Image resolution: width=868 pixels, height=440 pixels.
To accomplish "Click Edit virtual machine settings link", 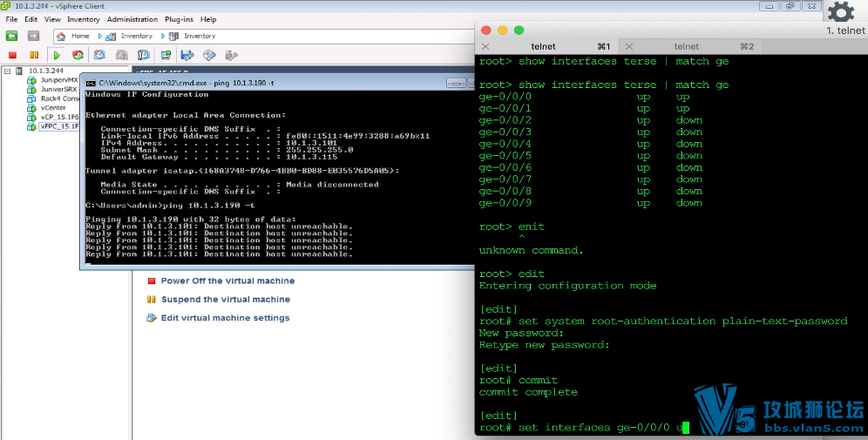I will click(x=226, y=318).
